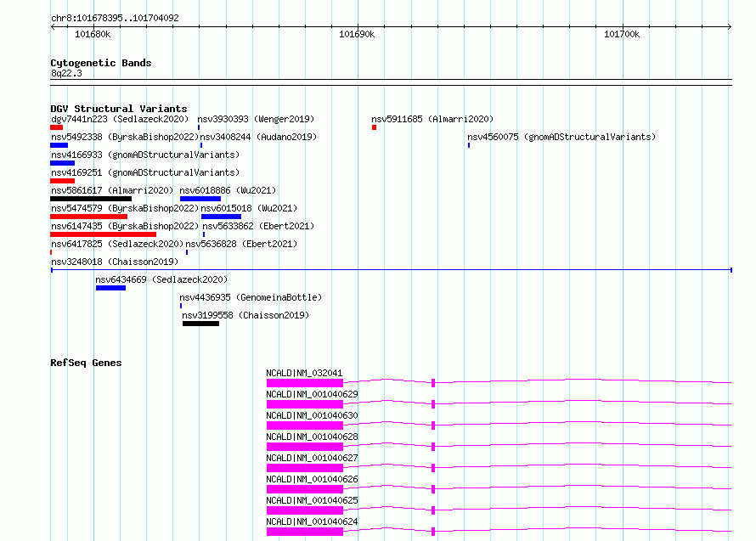Click the red bar under nsv4169251
This screenshot has width=756, height=541.
pos(62,181)
